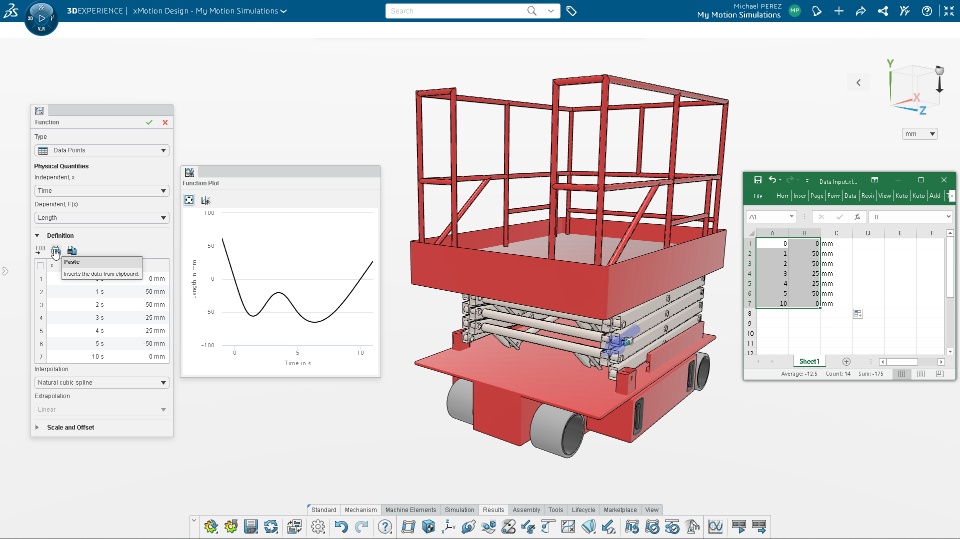Click fit-all icon in Function Plot
This screenshot has width=960, height=539.
tap(189, 200)
